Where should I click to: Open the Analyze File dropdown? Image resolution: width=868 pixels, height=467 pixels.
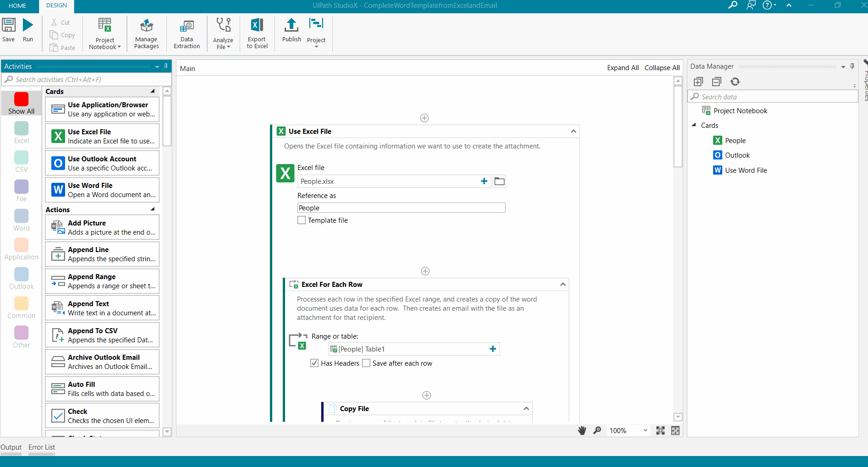click(223, 34)
